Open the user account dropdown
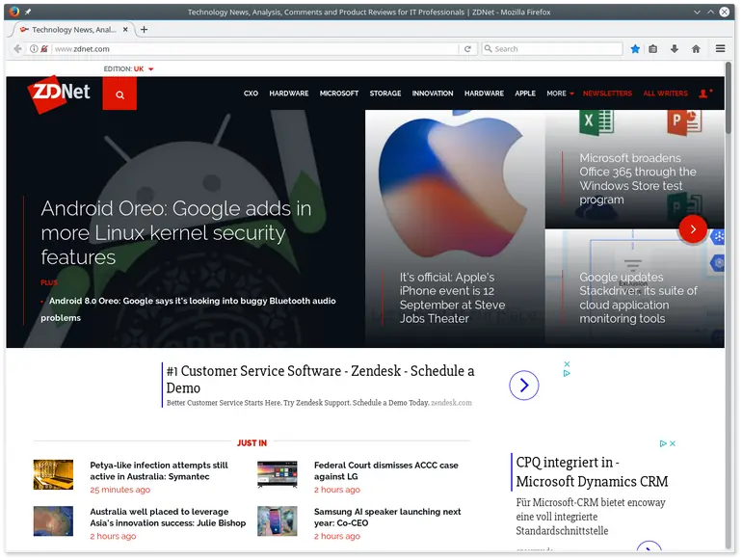 click(x=704, y=93)
